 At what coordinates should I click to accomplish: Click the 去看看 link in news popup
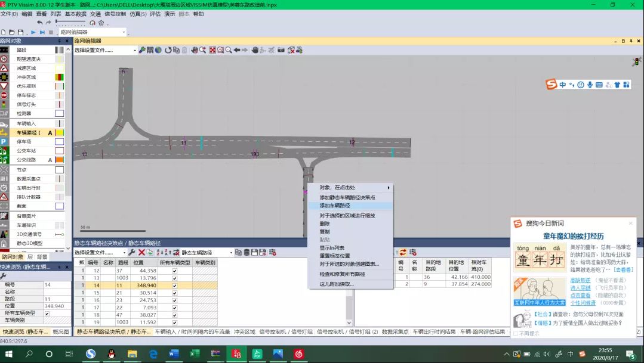tap(623, 269)
